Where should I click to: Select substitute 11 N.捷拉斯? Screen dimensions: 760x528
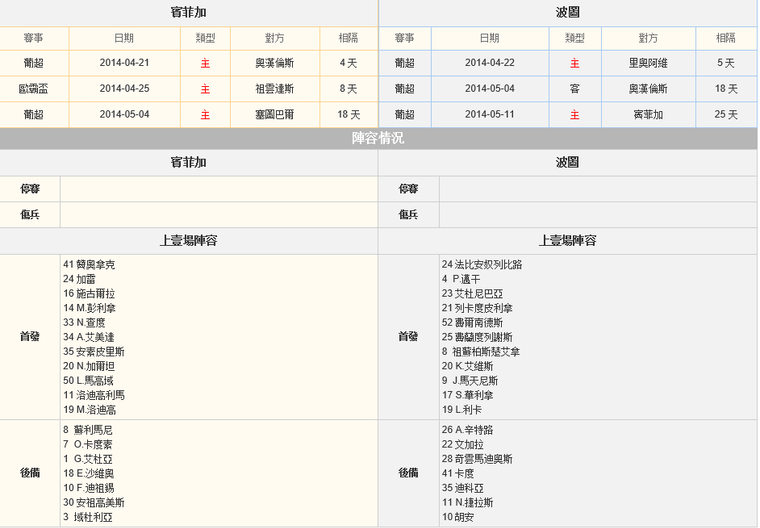(468, 503)
